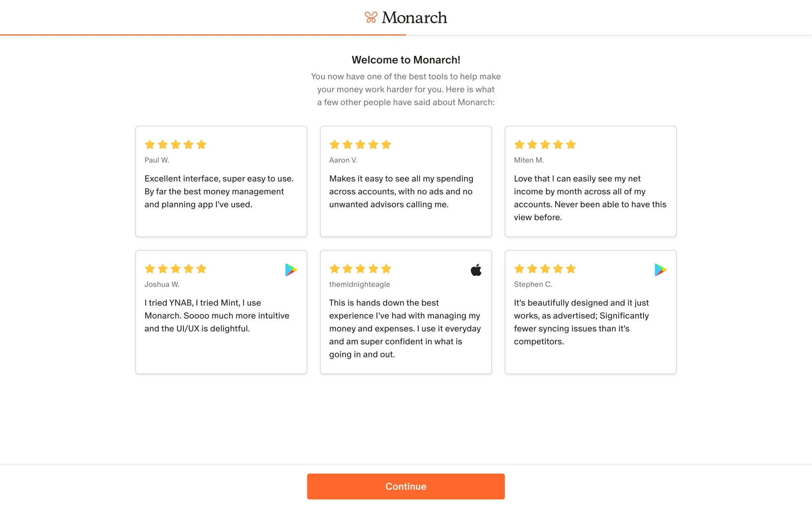The width and height of the screenshot is (812, 508).
Task: Click the star rating in Miten M.'s review
Action: tap(545, 145)
